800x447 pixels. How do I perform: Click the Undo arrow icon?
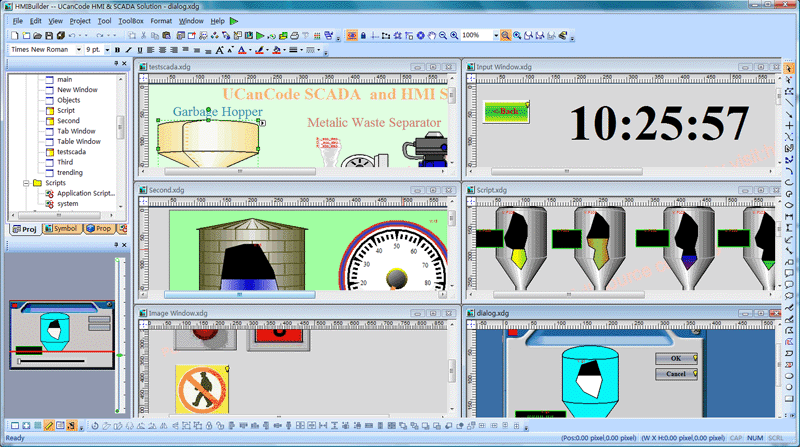tap(72, 35)
